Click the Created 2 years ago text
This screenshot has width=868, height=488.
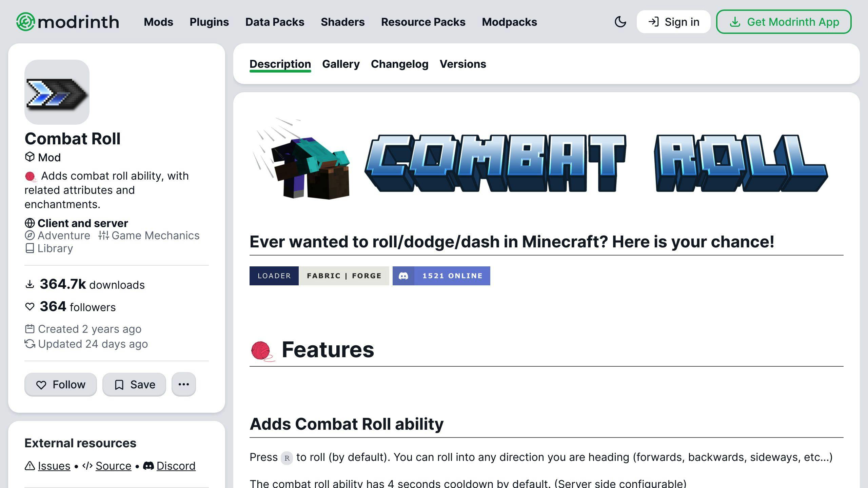pos(90,329)
